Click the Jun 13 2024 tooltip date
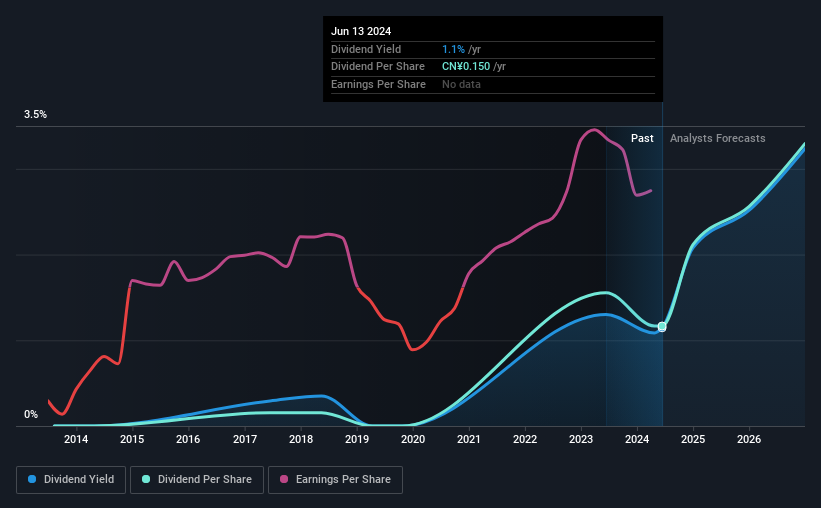The image size is (821, 508). pyautogui.click(x=361, y=31)
